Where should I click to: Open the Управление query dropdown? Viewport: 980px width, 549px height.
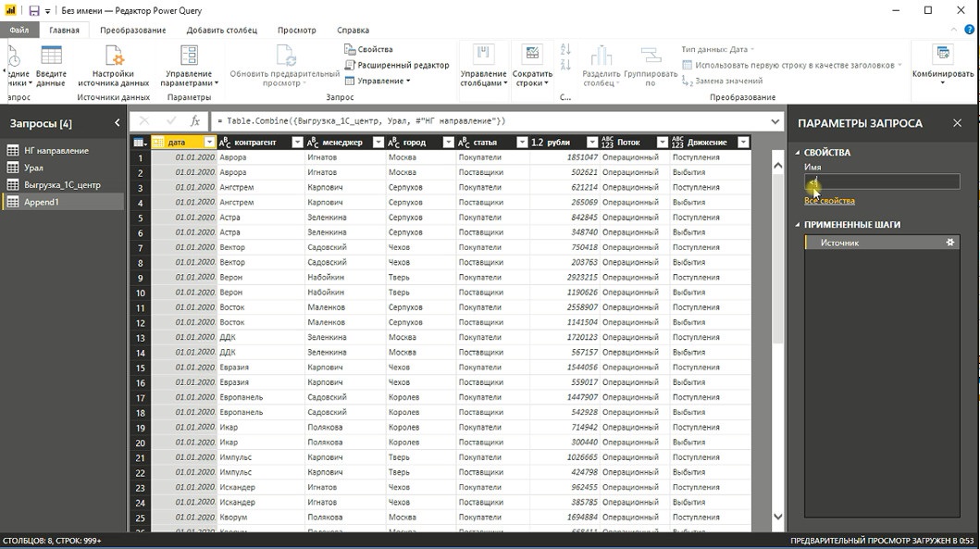click(378, 81)
